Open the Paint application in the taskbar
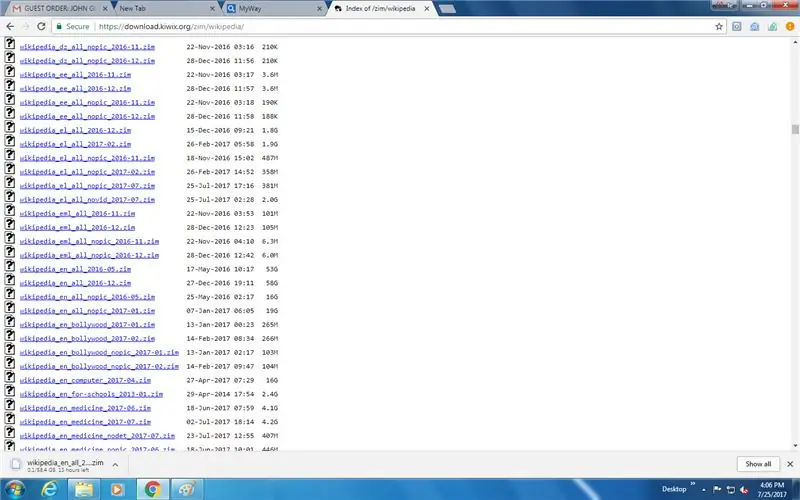Screen dimensions: 800x500 pos(187,489)
